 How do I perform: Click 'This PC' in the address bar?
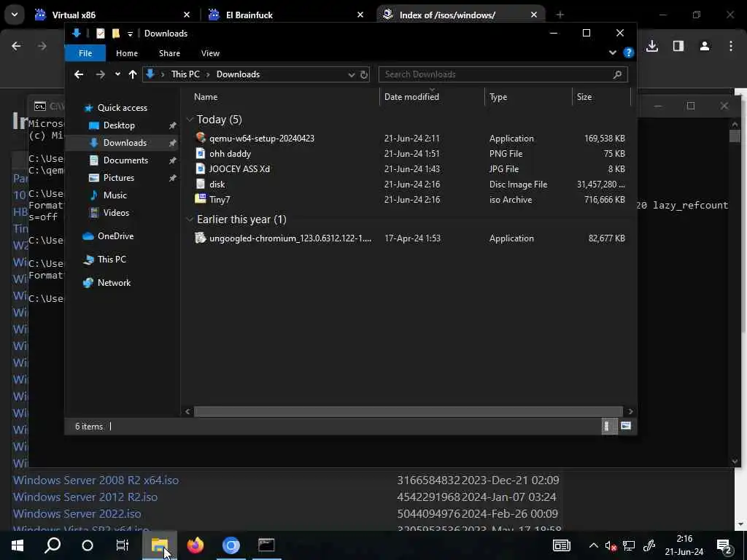(185, 74)
